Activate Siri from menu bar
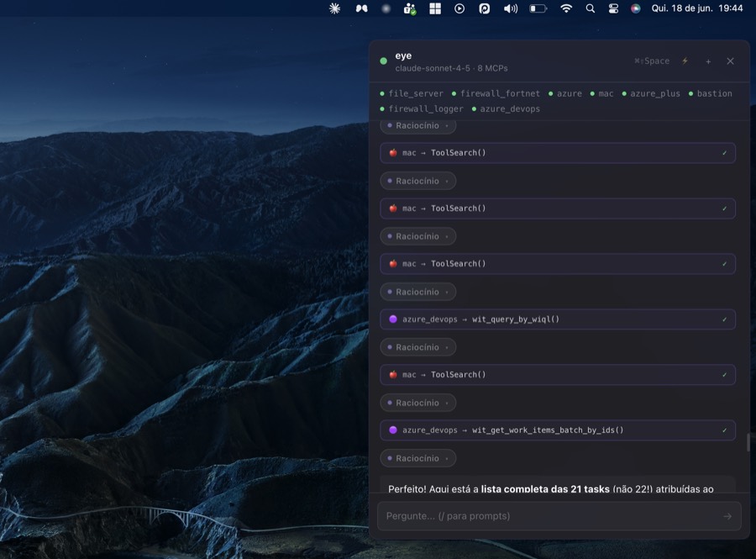This screenshot has height=559, width=756. (x=636, y=8)
